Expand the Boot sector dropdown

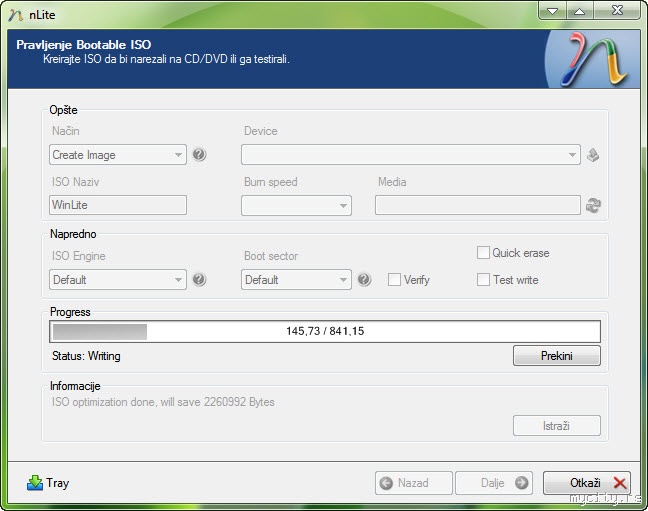(x=296, y=279)
